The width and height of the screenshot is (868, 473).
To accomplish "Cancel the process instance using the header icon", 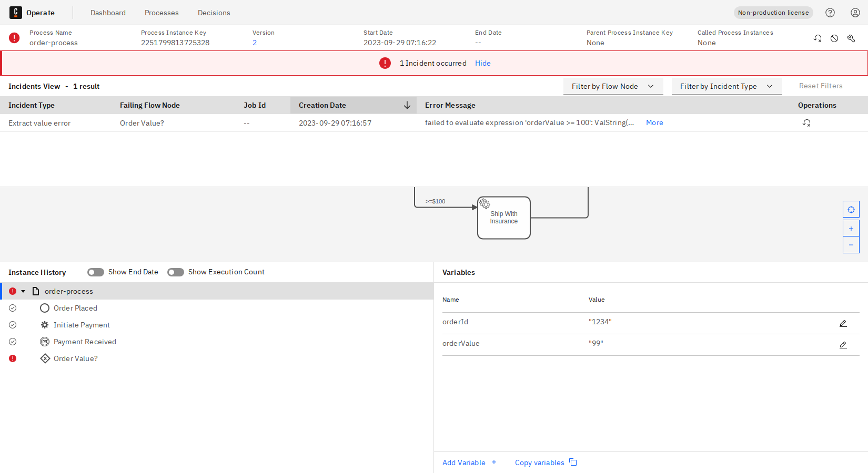I will coord(834,38).
